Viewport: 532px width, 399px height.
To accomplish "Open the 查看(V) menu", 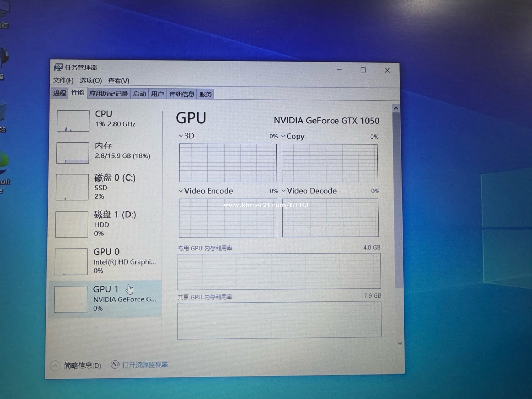I will pos(118,81).
